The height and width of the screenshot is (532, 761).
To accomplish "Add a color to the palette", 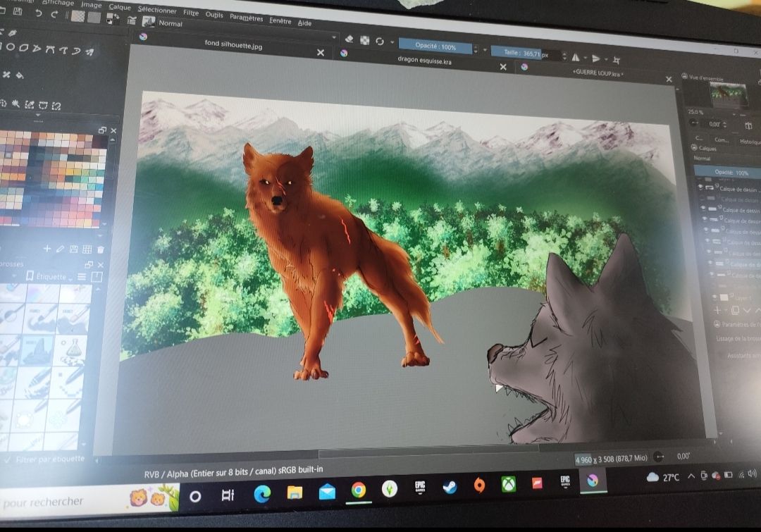I will coord(47,249).
